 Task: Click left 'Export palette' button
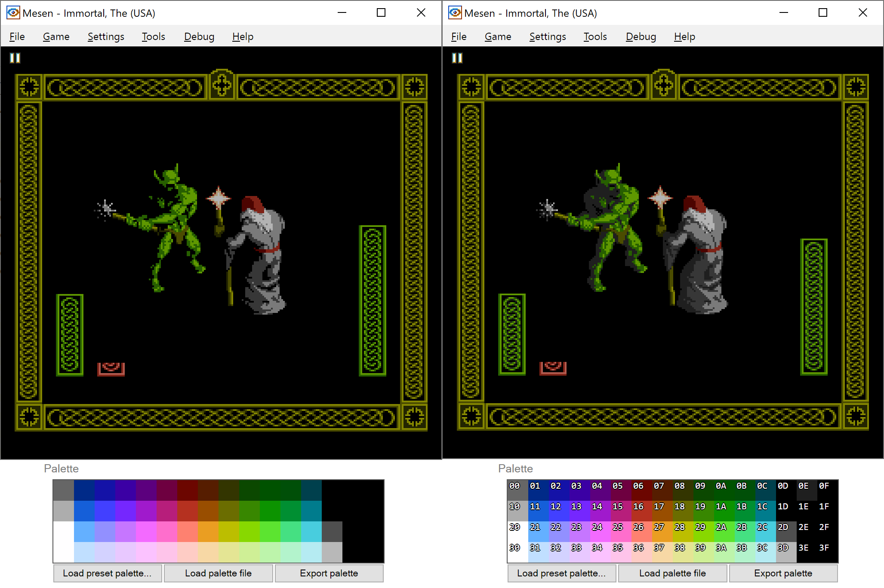pos(329,573)
